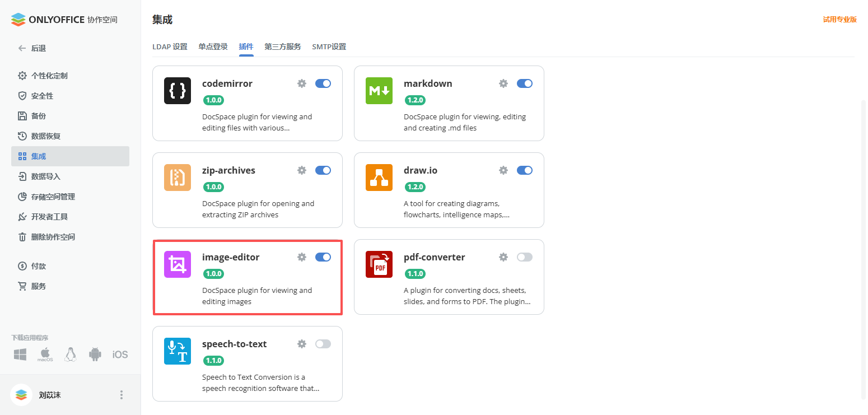Click the 试用专业版 link
This screenshot has height=415, width=868.
click(839, 20)
